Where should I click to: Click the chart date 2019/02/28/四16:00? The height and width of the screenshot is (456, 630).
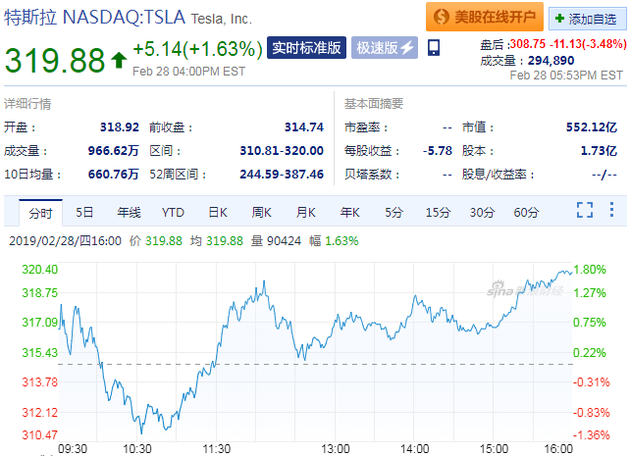(x=65, y=241)
